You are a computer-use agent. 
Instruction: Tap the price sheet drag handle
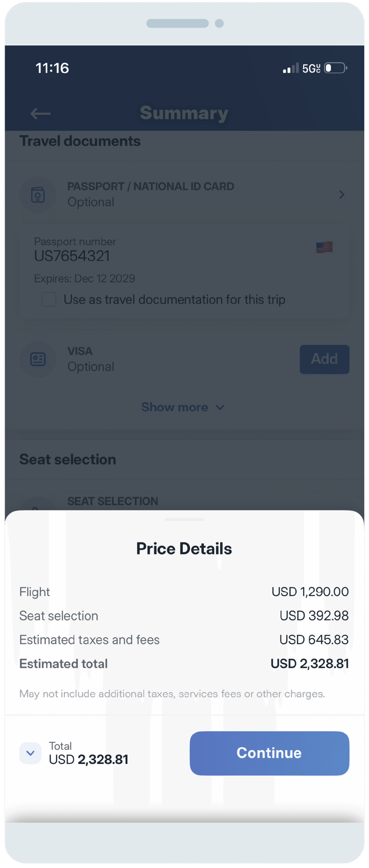pyautogui.click(x=184, y=519)
